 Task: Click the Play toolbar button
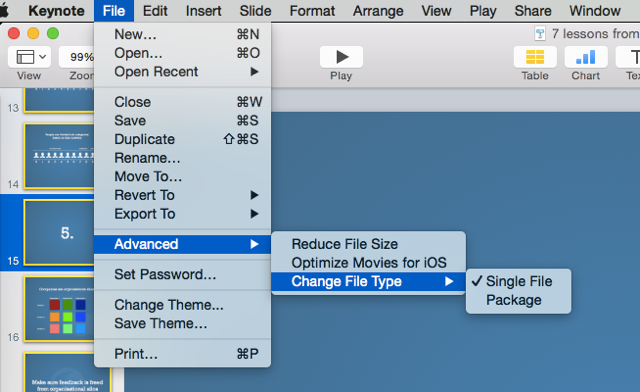pos(341,57)
